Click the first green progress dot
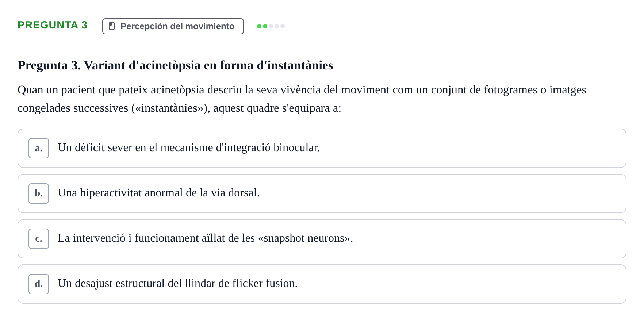The height and width of the screenshot is (322, 644). (259, 26)
